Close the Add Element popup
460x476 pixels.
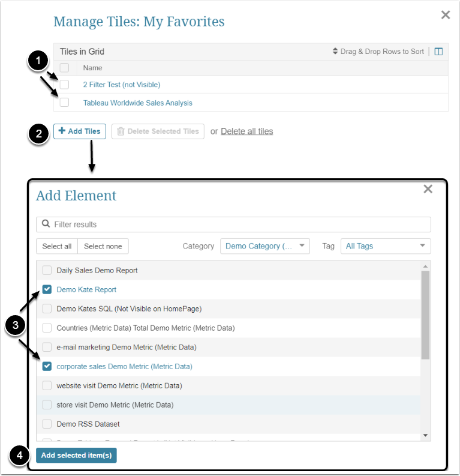428,189
